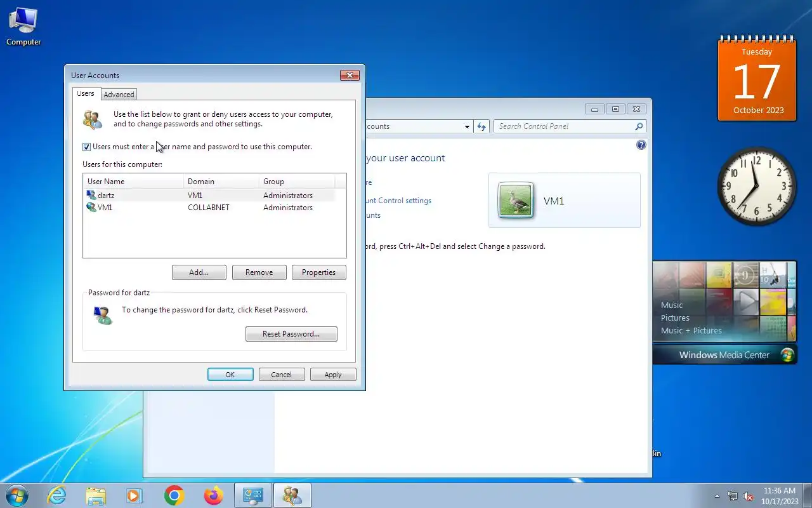
Task: Click the Apply button
Action: click(x=333, y=375)
